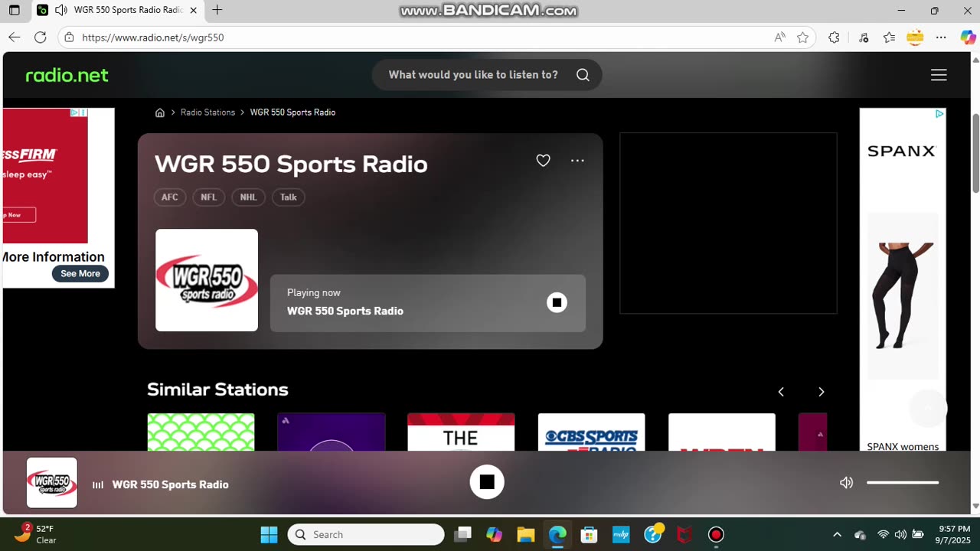
Task: Open the purple similar station card
Action: point(332,432)
